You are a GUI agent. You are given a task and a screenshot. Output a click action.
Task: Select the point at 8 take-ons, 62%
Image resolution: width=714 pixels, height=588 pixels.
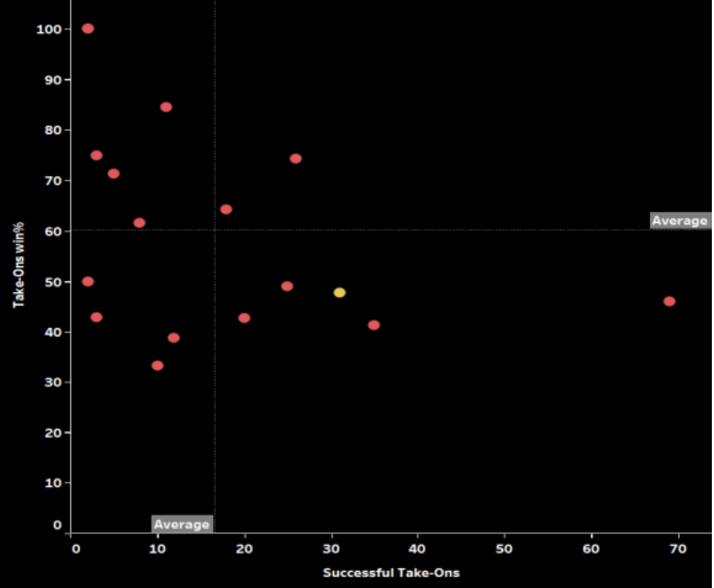coord(139,223)
